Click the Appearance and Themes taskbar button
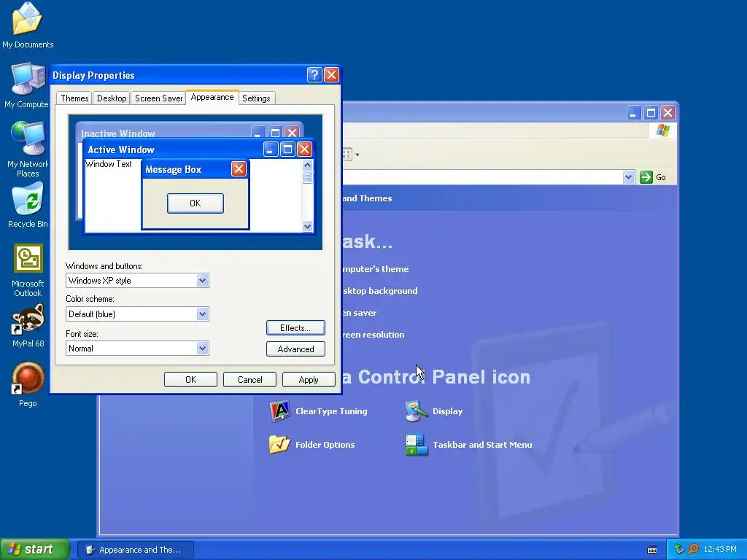Image resolution: width=747 pixels, height=560 pixels. (135, 550)
